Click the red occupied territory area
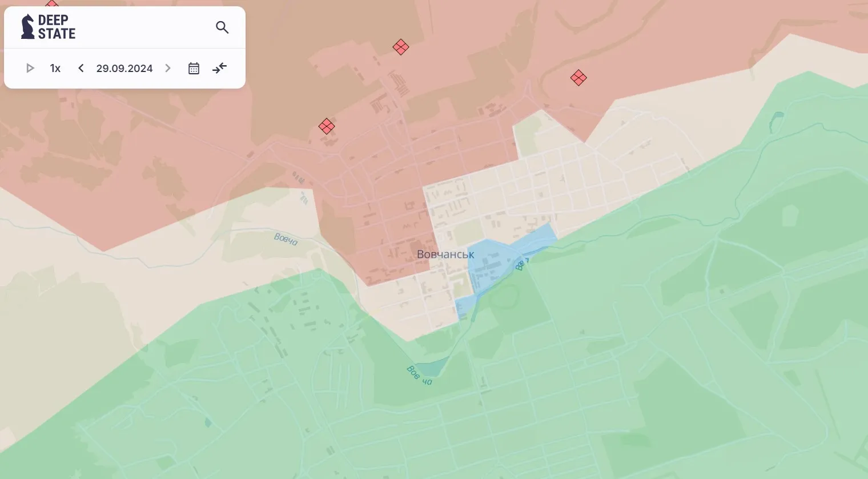This screenshot has width=868, height=479. (171, 143)
